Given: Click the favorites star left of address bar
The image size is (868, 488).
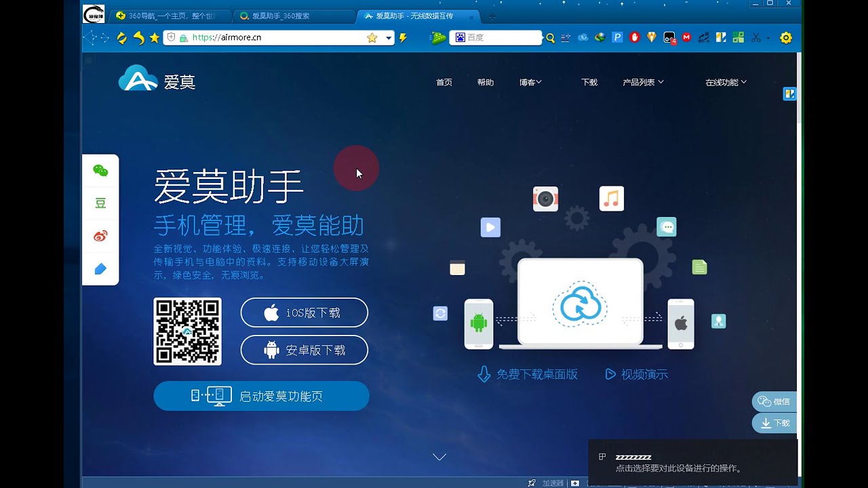Looking at the screenshot, I should pyautogui.click(x=155, y=38).
